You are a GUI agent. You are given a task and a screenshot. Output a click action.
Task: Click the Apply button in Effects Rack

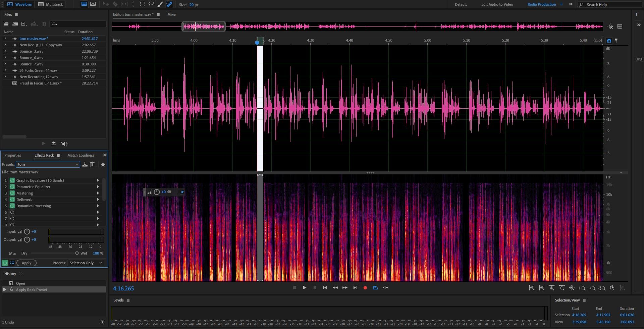26,263
